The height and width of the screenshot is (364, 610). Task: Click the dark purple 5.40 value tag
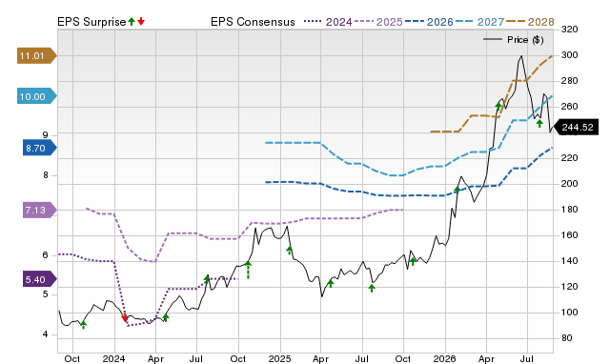click(x=40, y=279)
